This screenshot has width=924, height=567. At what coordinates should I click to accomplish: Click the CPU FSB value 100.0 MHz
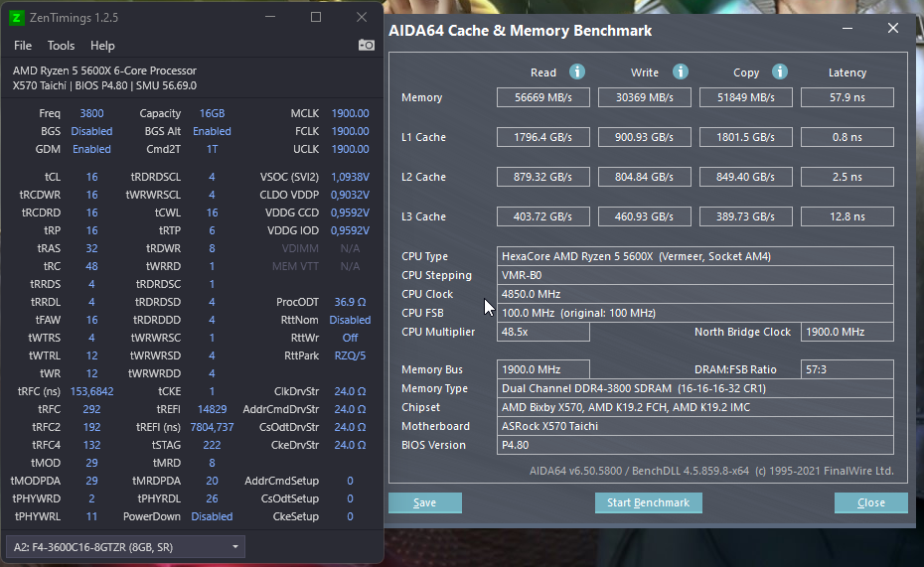point(695,313)
